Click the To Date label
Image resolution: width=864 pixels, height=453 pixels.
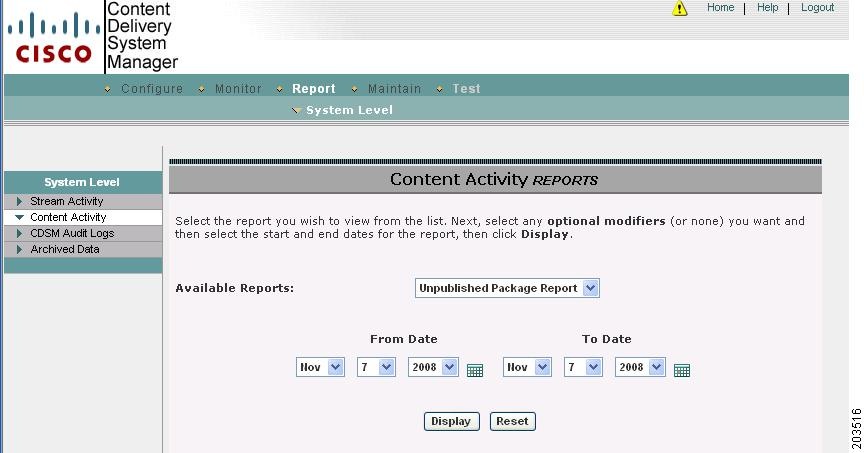click(x=607, y=339)
